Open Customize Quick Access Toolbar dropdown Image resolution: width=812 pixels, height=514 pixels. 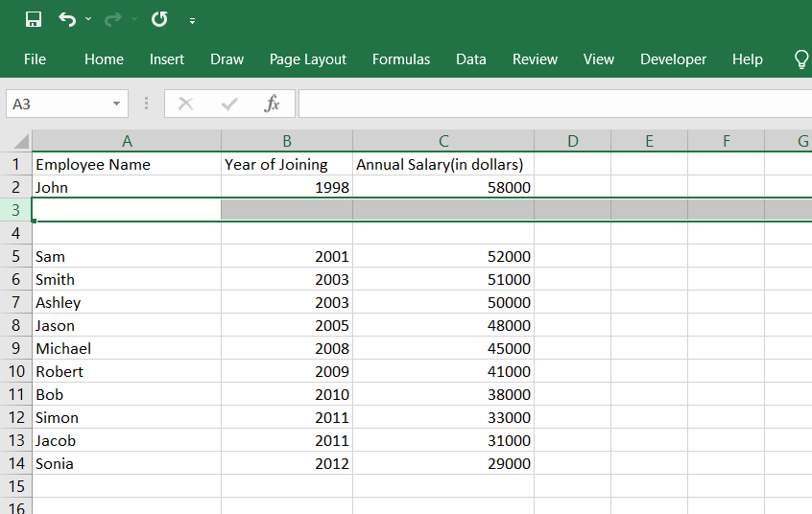[193, 20]
